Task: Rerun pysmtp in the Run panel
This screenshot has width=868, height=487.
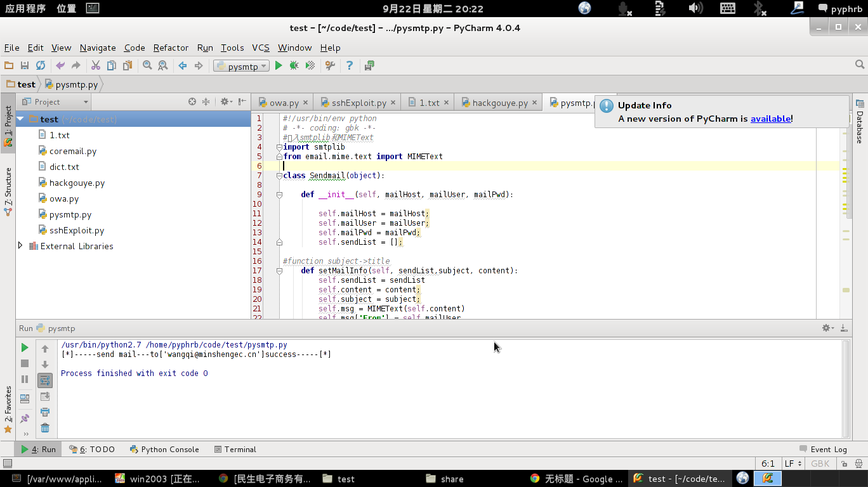Action: coord(25,347)
